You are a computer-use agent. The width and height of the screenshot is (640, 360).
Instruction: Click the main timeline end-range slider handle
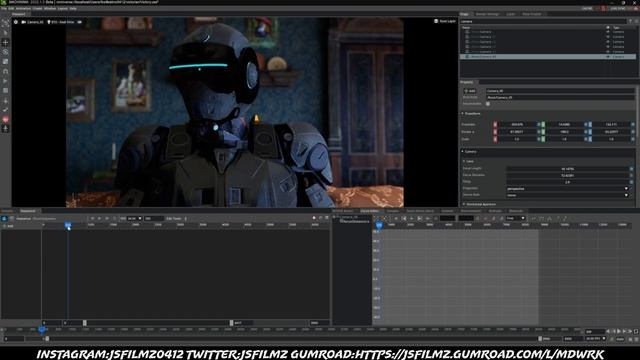pos(540,339)
